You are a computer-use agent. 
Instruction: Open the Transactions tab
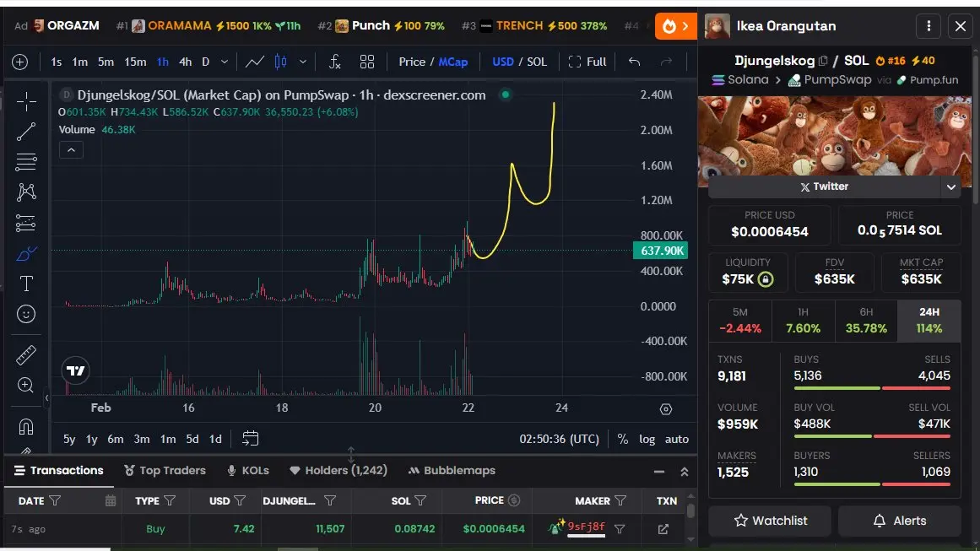[x=59, y=470]
